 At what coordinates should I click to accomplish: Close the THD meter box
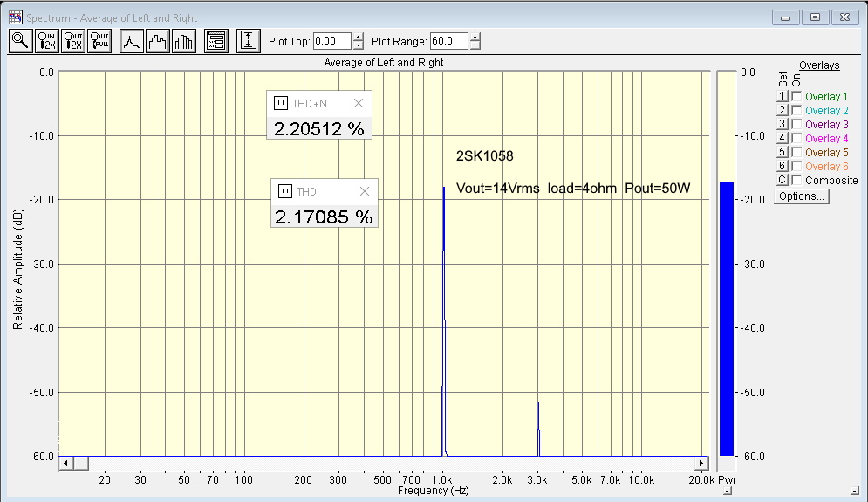tap(365, 192)
